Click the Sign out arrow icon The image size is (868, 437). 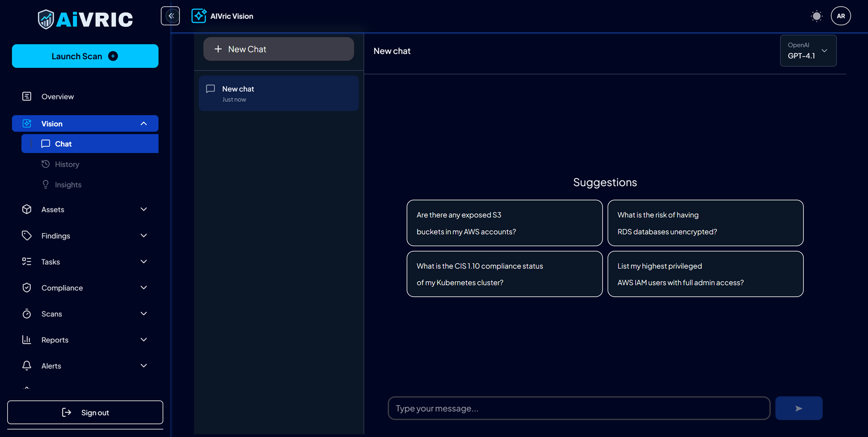pos(66,412)
